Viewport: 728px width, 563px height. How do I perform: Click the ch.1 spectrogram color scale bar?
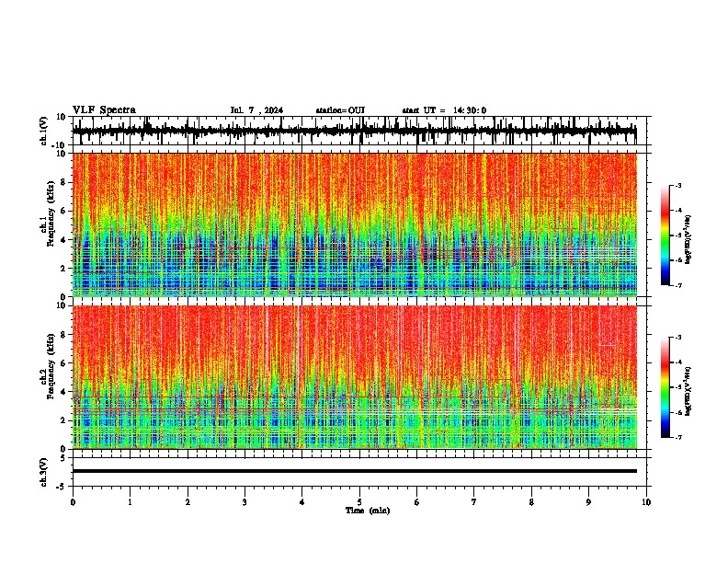pos(665,236)
